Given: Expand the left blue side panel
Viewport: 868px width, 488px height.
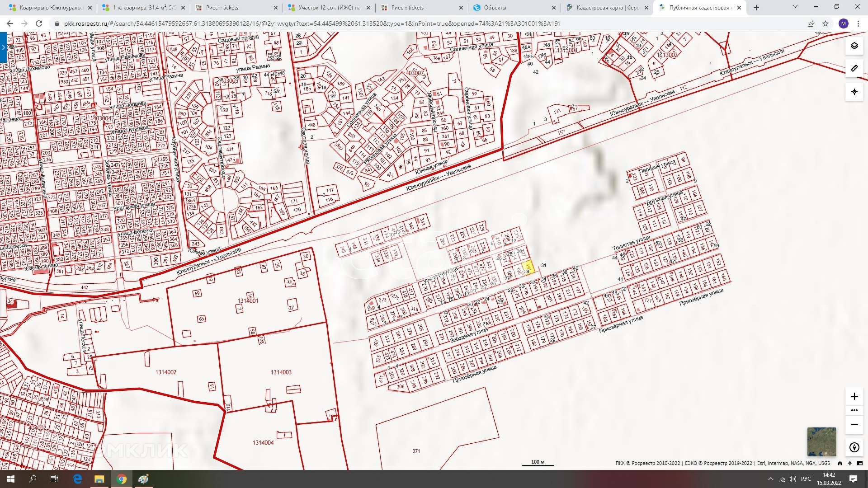Looking at the screenshot, I should tap(3, 47).
